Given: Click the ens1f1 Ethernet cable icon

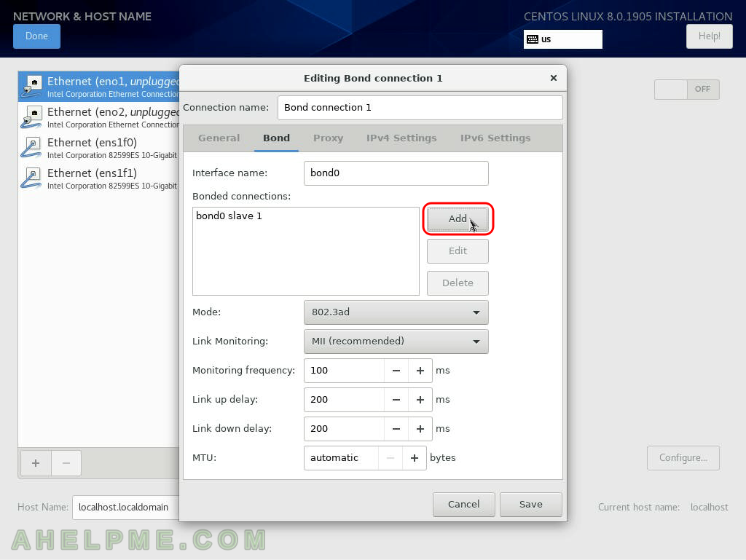Looking at the screenshot, I should (x=32, y=178).
